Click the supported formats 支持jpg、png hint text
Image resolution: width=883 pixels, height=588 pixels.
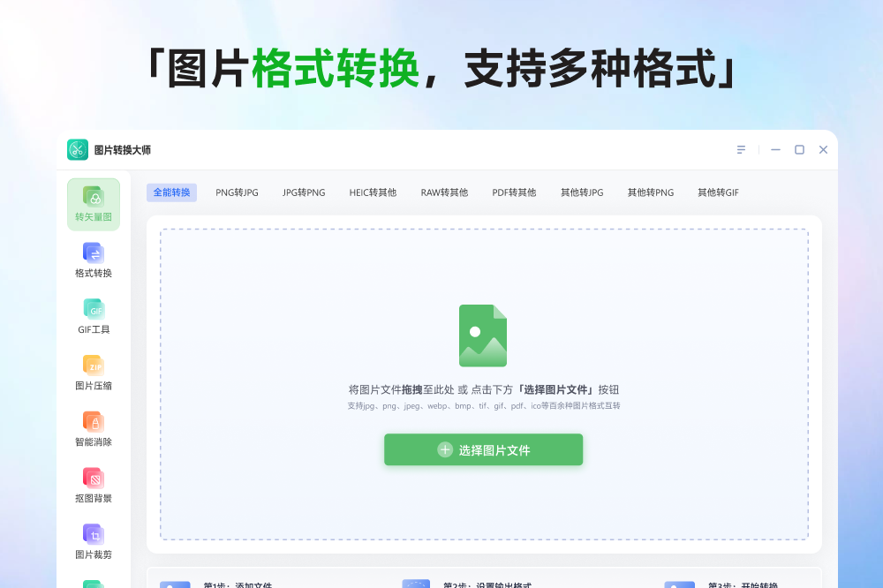pyautogui.click(x=483, y=405)
